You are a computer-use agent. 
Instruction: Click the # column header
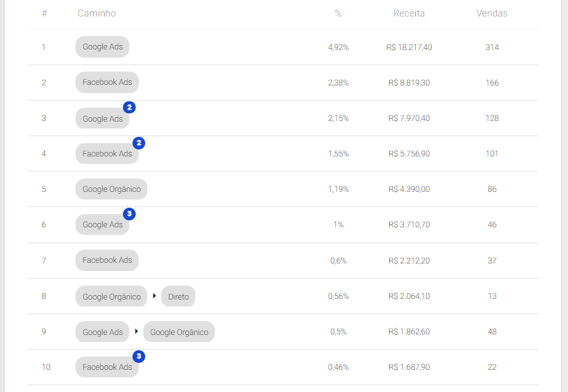click(44, 13)
